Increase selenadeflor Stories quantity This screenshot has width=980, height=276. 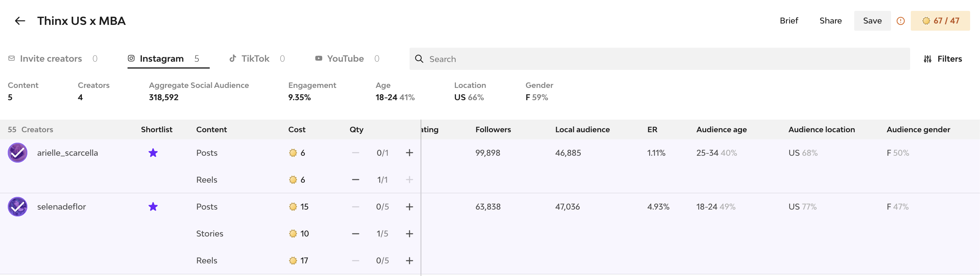[x=409, y=234]
